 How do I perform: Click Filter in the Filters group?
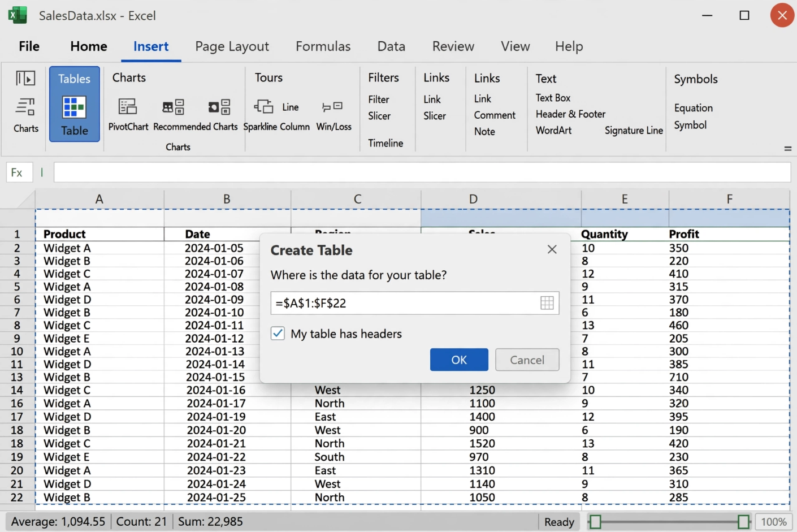coord(379,100)
